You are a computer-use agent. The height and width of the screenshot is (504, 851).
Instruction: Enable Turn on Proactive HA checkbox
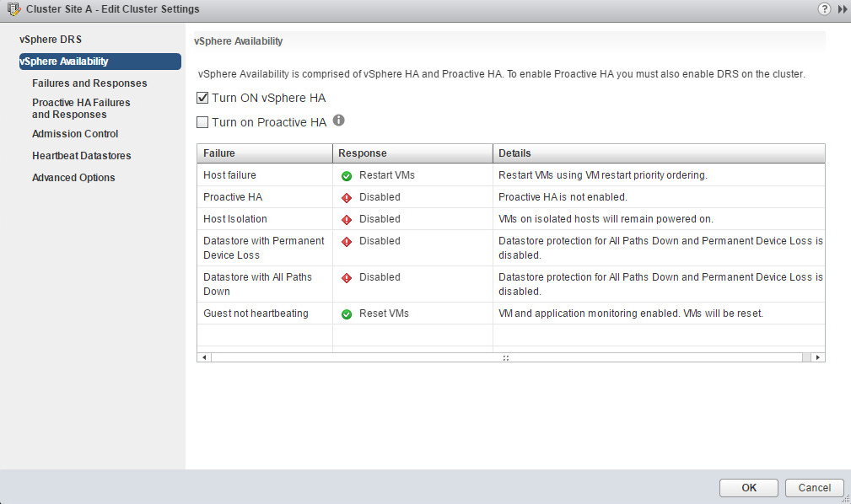202,122
